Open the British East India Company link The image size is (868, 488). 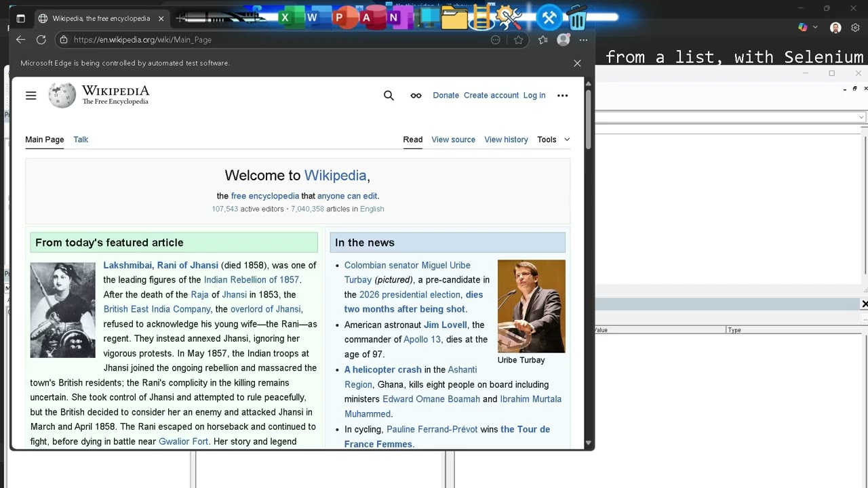coord(157,309)
